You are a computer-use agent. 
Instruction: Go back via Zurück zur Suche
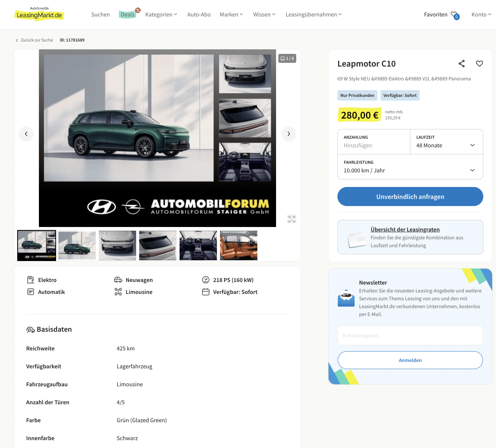[37, 40]
